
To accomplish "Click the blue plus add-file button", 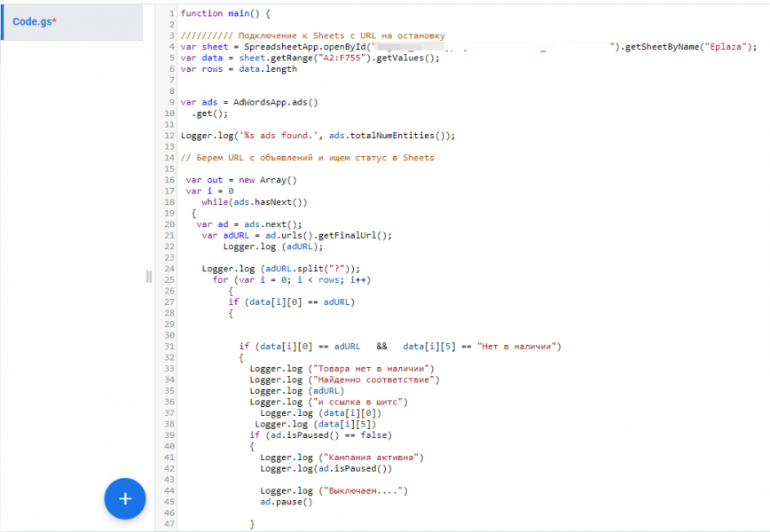I will click(125, 498).
